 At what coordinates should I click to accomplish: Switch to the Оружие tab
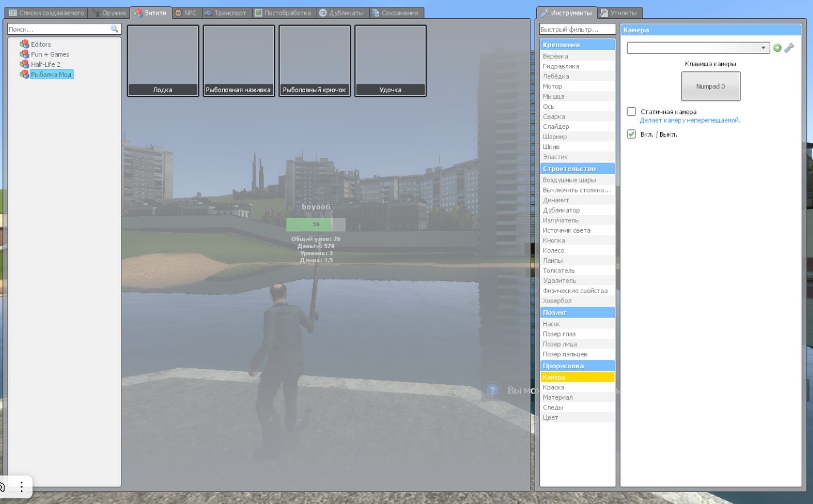[x=109, y=13]
